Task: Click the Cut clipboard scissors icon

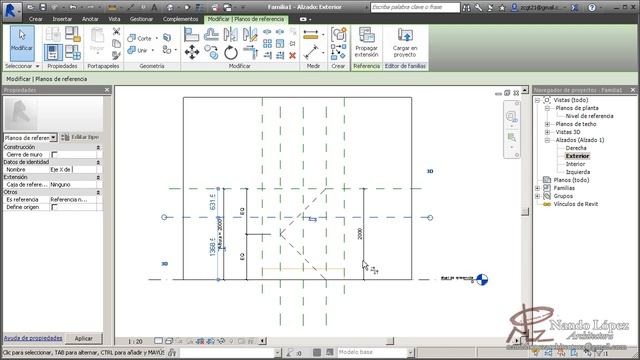Action: 116,31
